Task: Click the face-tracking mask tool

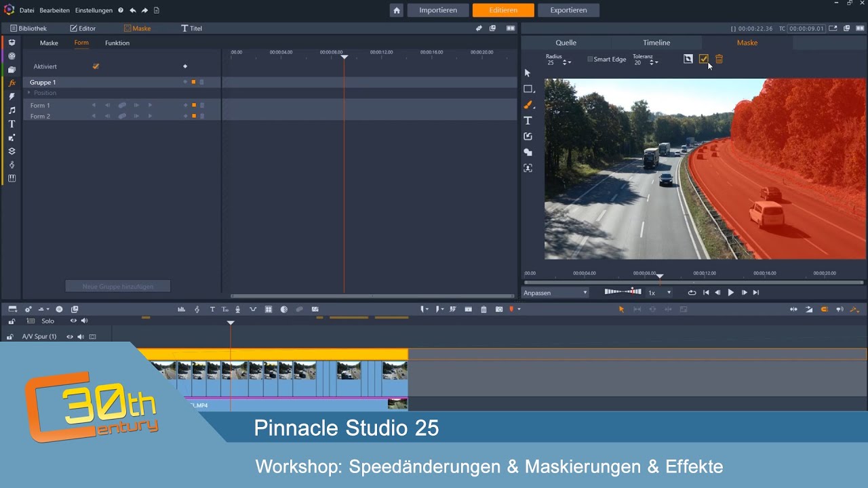Action: [528, 167]
